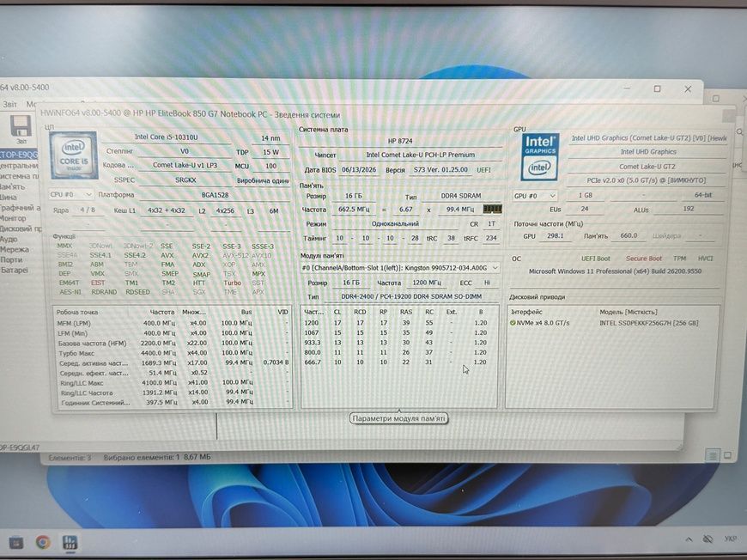Maximize the HWiNFO64 main window
747x560 pixels.
(x=658, y=88)
